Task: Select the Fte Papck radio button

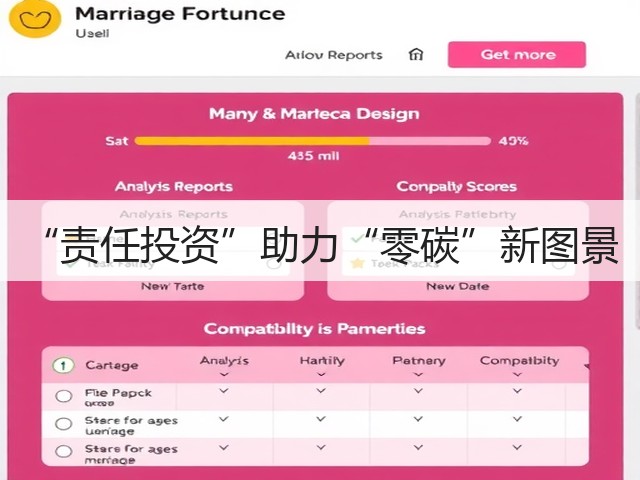Action: (x=64, y=396)
